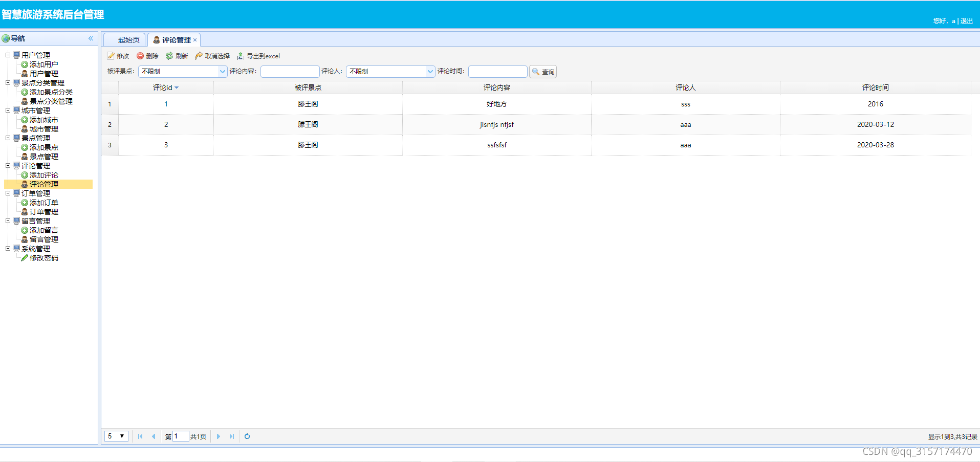This screenshot has width=980, height=462.
Task: Collapse the 留言管理 tree folder
Action: (x=8, y=221)
